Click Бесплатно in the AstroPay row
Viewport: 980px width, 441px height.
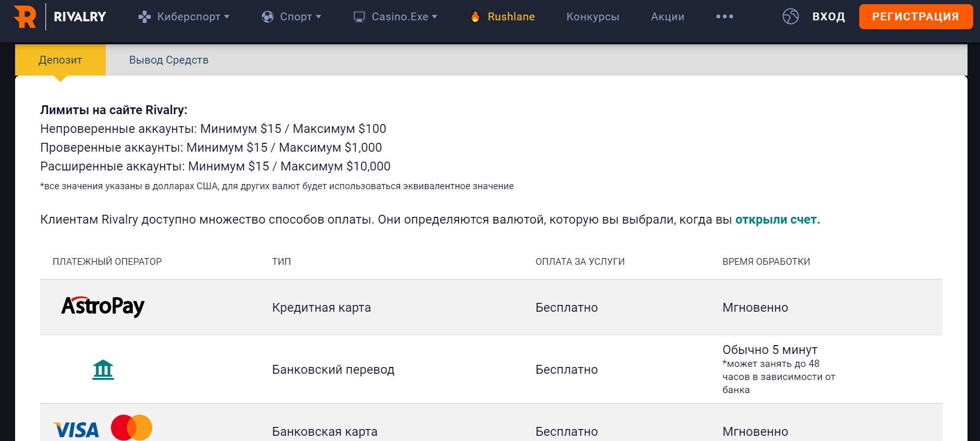pyautogui.click(x=567, y=308)
